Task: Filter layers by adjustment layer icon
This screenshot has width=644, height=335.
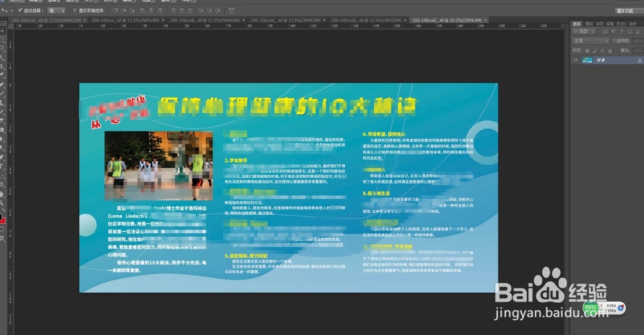Action: point(614,31)
